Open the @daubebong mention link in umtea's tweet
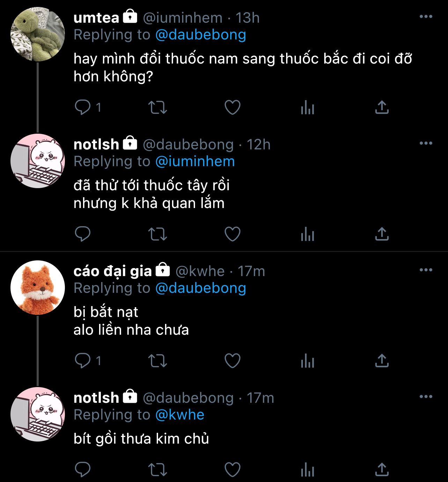Image resolution: width=448 pixels, height=482 pixels. [201, 35]
